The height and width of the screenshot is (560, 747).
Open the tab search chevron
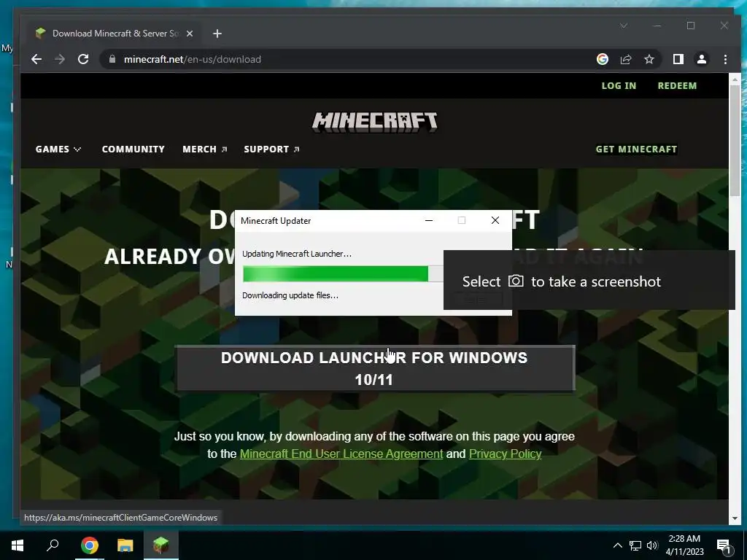[x=623, y=26]
